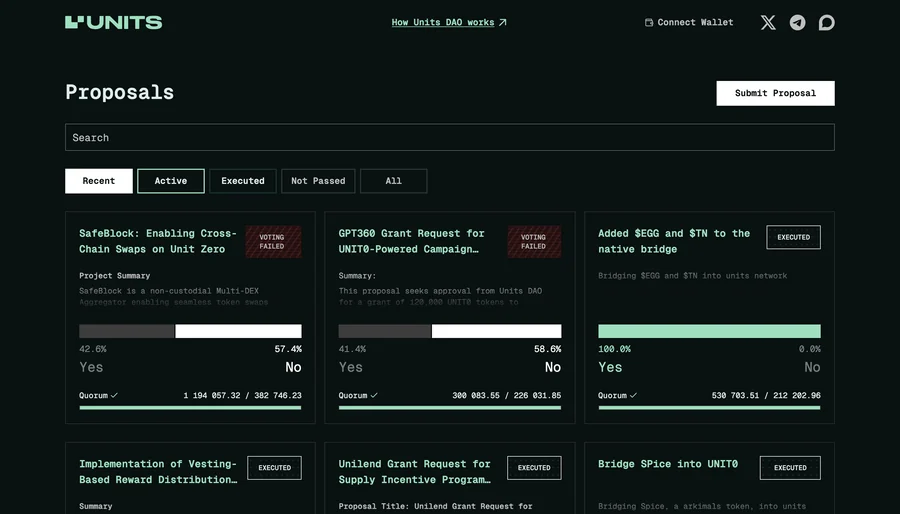Image resolution: width=900 pixels, height=514 pixels.
Task: Click $EGG and $TN 100% vote bar
Action: tap(709, 331)
